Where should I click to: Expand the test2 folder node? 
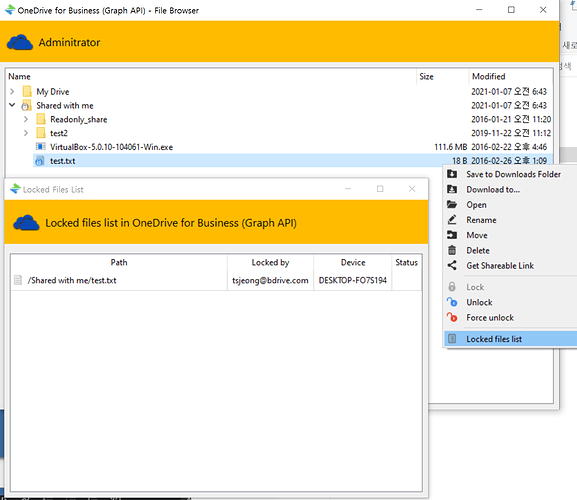pyautogui.click(x=26, y=133)
